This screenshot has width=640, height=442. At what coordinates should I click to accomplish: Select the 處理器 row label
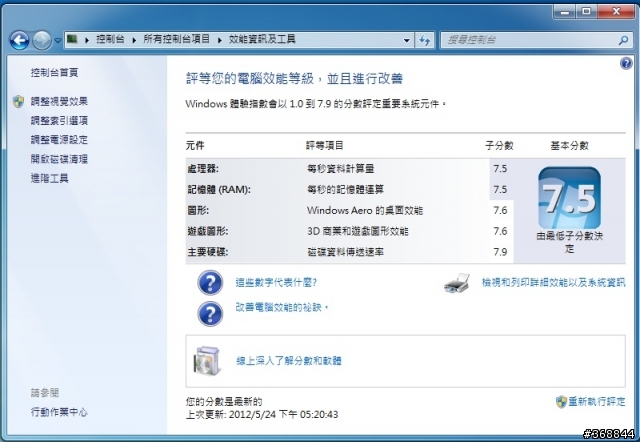pyautogui.click(x=203, y=169)
